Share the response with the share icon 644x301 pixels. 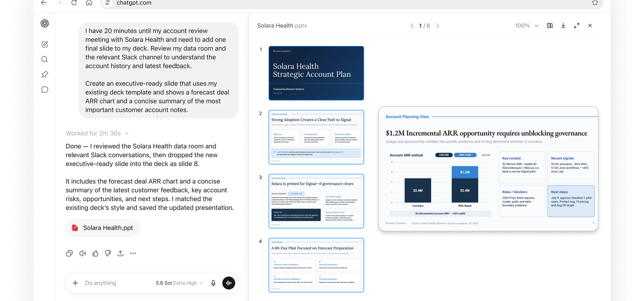coord(120,253)
